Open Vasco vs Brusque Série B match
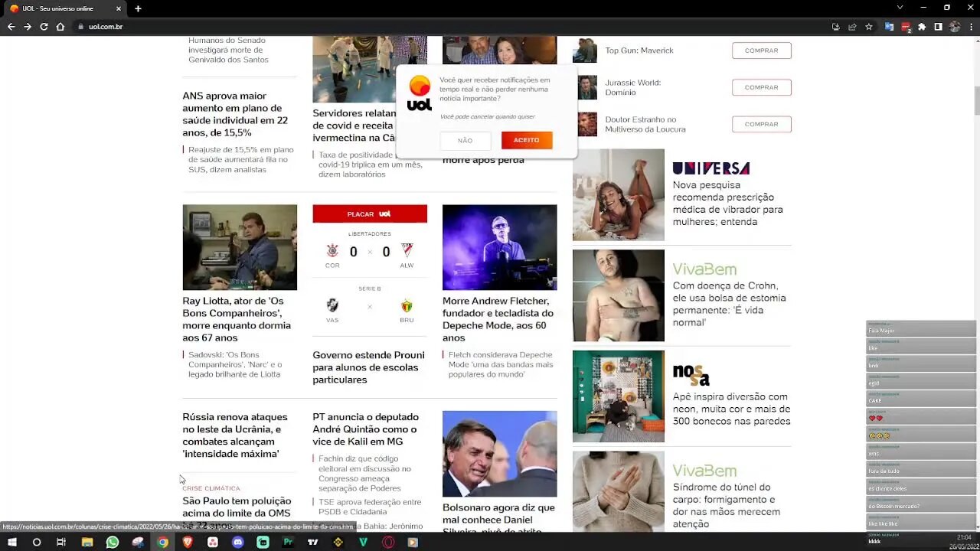980x551 pixels. point(370,306)
